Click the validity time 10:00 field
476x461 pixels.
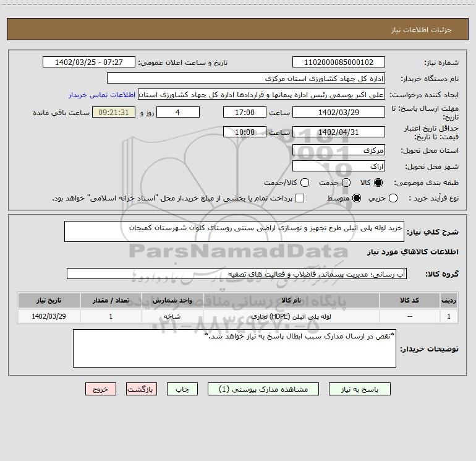coord(245,132)
